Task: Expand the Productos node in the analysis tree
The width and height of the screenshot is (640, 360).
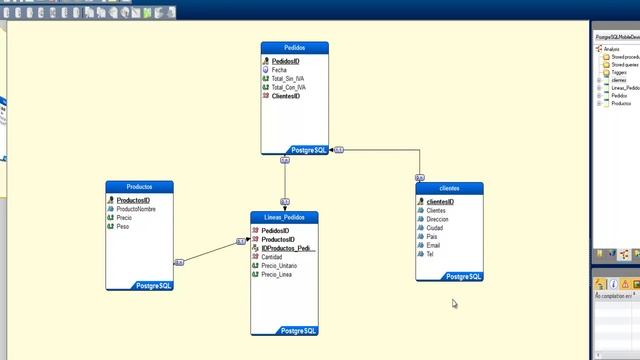Action: point(599,104)
